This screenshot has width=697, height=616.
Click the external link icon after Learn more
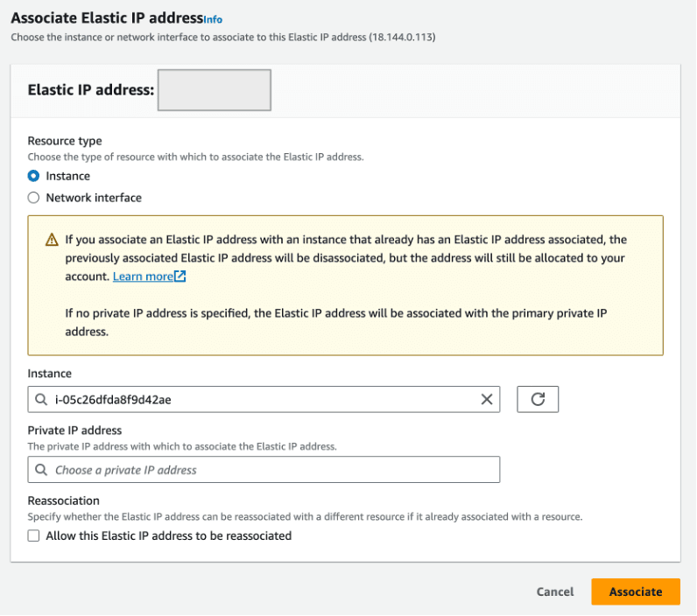tap(180, 276)
